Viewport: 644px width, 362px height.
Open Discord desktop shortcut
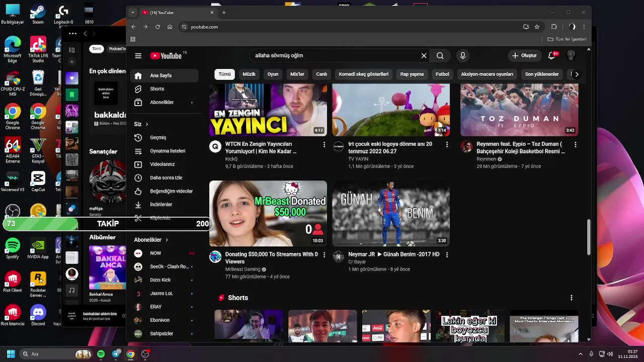click(x=38, y=315)
